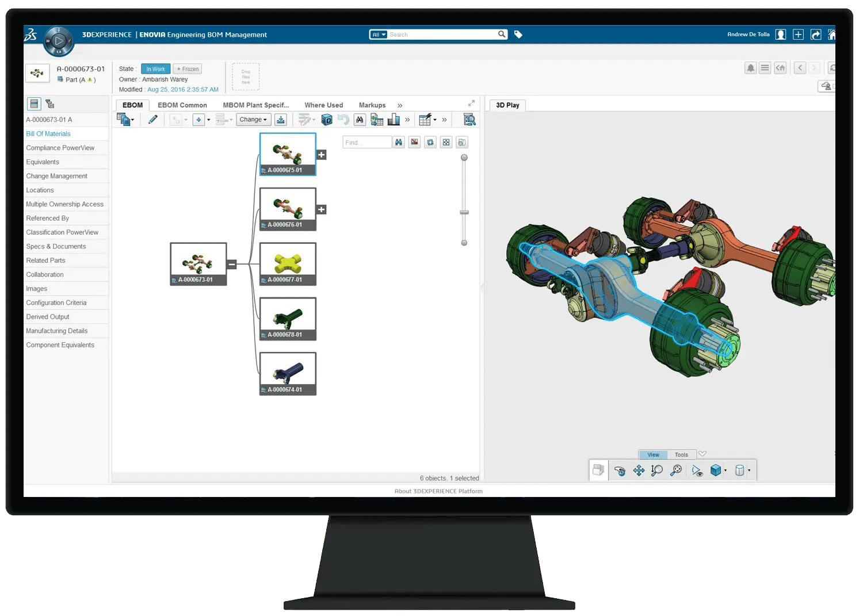The height and width of the screenshot is (616, 863).
Task: Click the download/export icon next to Change
Action: click(x=280, y=119)
